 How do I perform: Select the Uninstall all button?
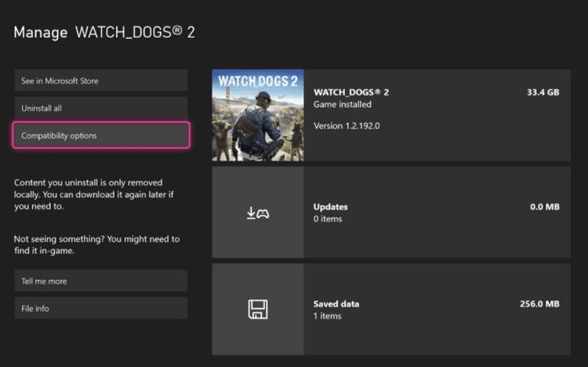point(101,108)
